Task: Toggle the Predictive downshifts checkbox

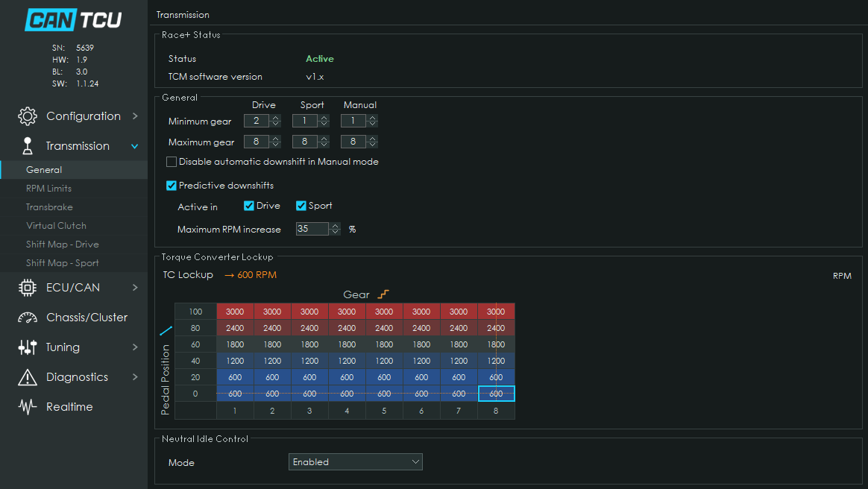Action: (172, 186)
